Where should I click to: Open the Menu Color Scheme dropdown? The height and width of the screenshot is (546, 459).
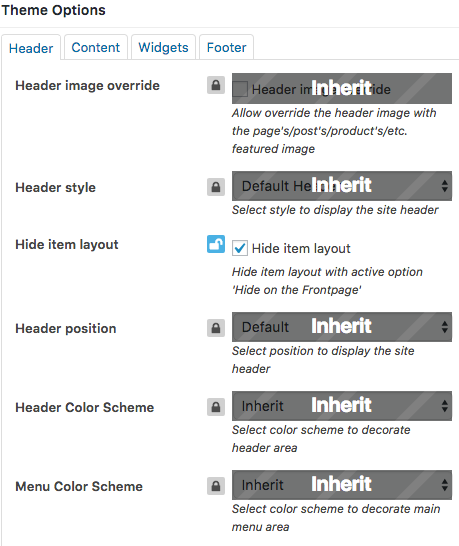(x=342, y=485)
